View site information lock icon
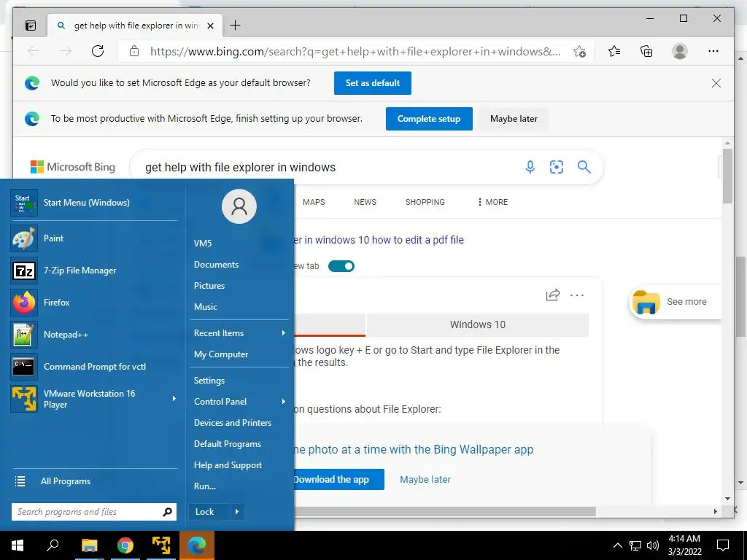747x560 pixels. pos(134,51)
